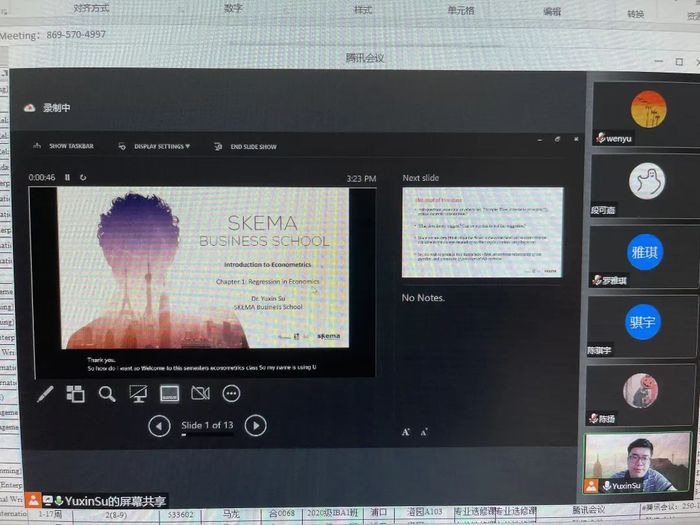Click the current SKEMA Business School slide
700x525 pixels.
[204, 267]
